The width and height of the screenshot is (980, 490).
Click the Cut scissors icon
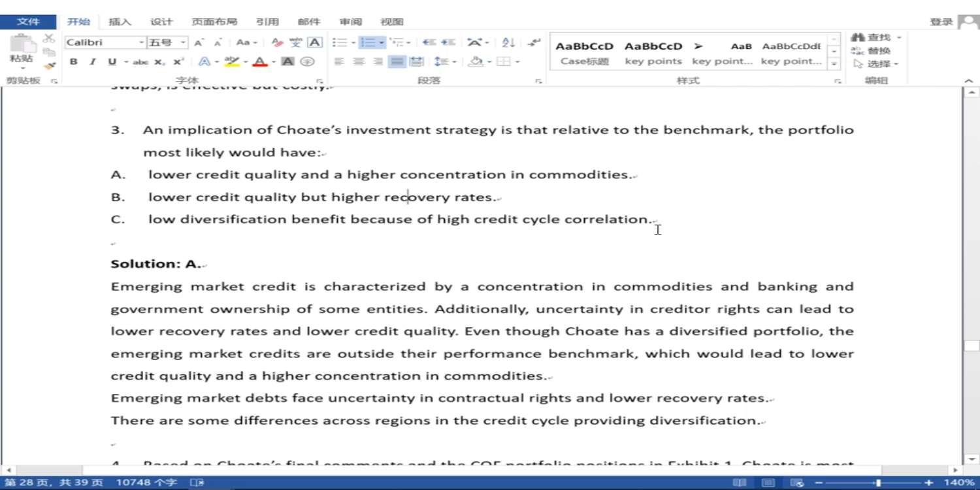[49, 39]
